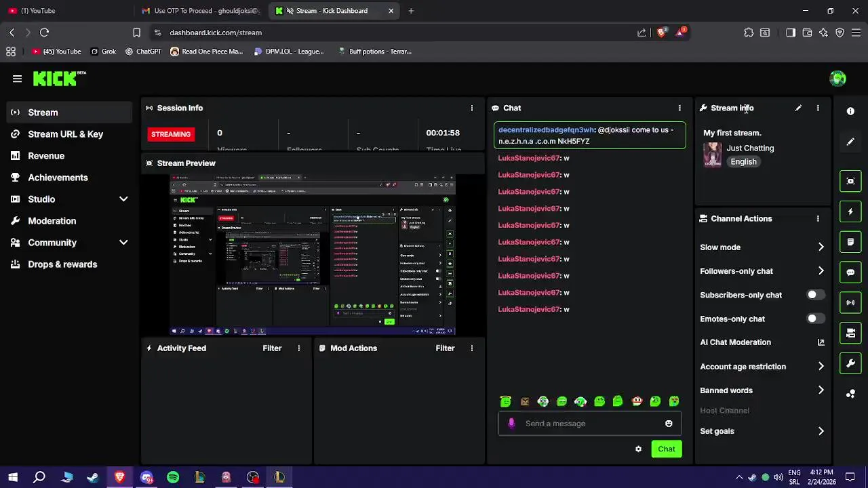The width and height of the screenshot is (868, 488).
Task: Click the three-dots icon at the rail bottom
Action: [850, 394]
